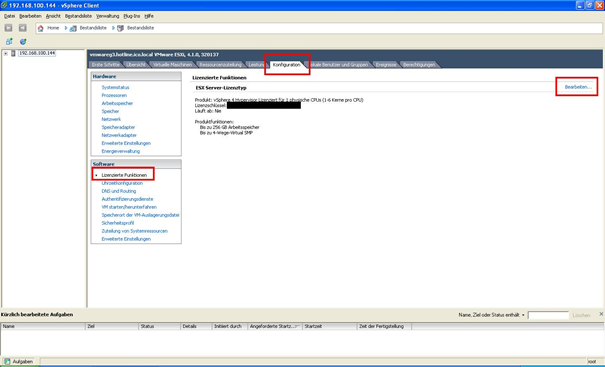Sort tasks by Details column
The width and height of the screenshot is (605, 367).
pyautogui.click(x=196, y=326)
